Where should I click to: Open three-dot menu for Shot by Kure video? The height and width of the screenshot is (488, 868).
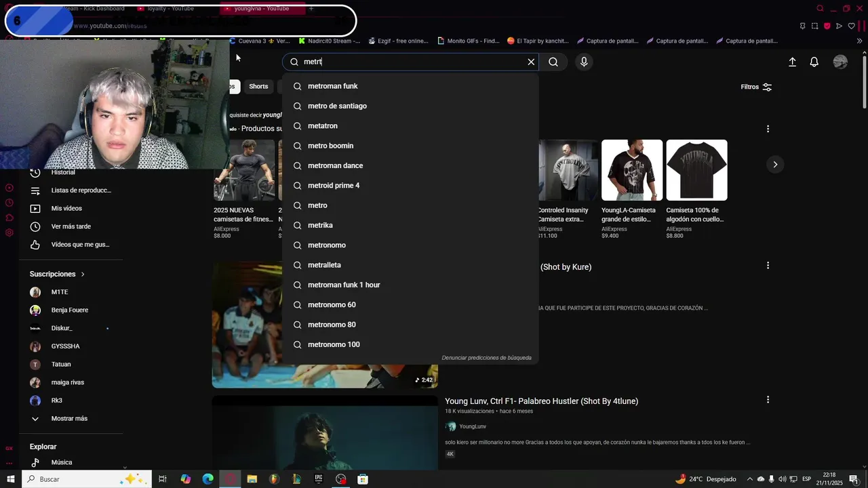[x=768, y=266]
